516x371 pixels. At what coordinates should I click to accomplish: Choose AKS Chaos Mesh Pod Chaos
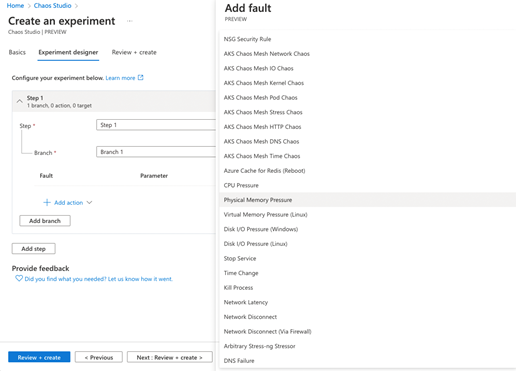point(368,98)
